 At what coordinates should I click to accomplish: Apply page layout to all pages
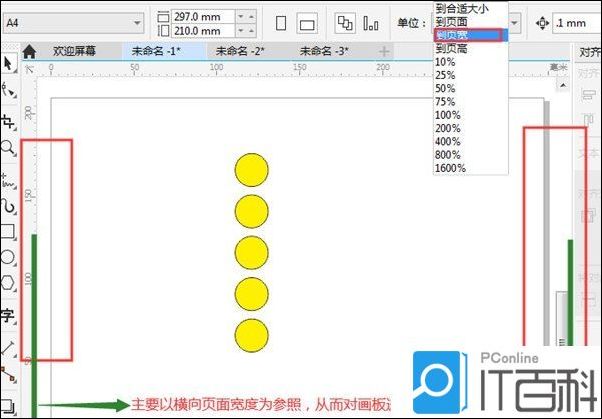[x=345, y=23]
